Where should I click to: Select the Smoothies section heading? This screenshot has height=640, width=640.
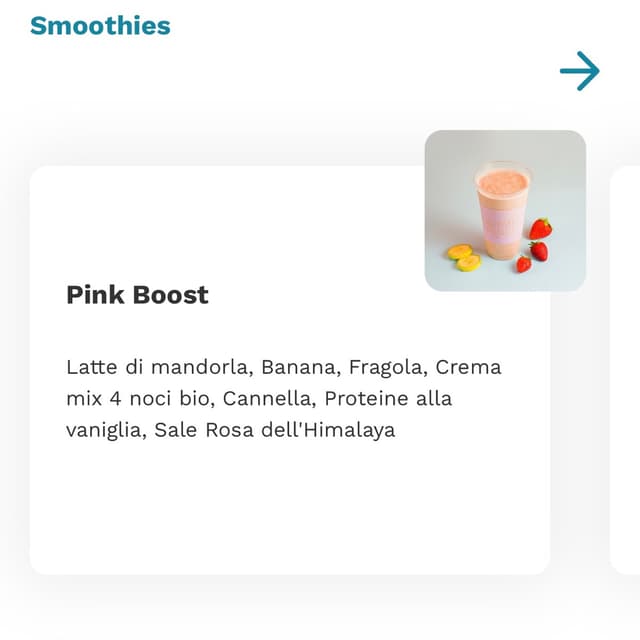100,25
